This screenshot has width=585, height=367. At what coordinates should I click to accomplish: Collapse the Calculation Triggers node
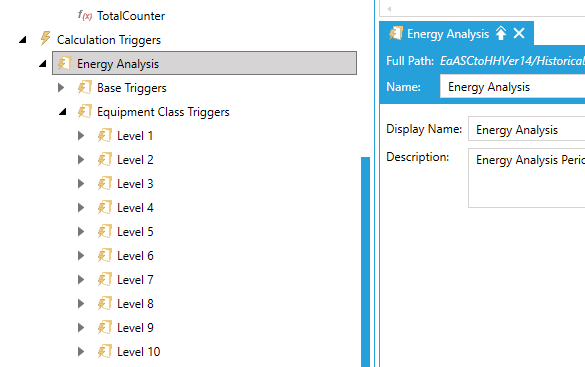[x=23, y=40]
